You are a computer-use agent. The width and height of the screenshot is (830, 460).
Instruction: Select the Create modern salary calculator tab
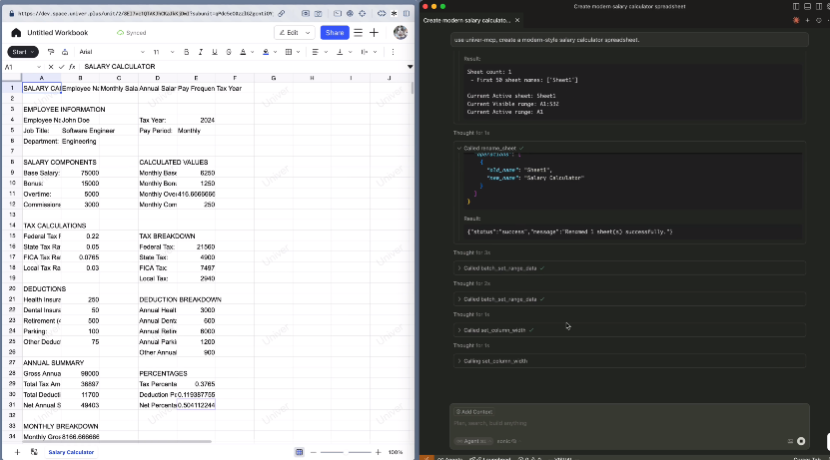point(466,20)
